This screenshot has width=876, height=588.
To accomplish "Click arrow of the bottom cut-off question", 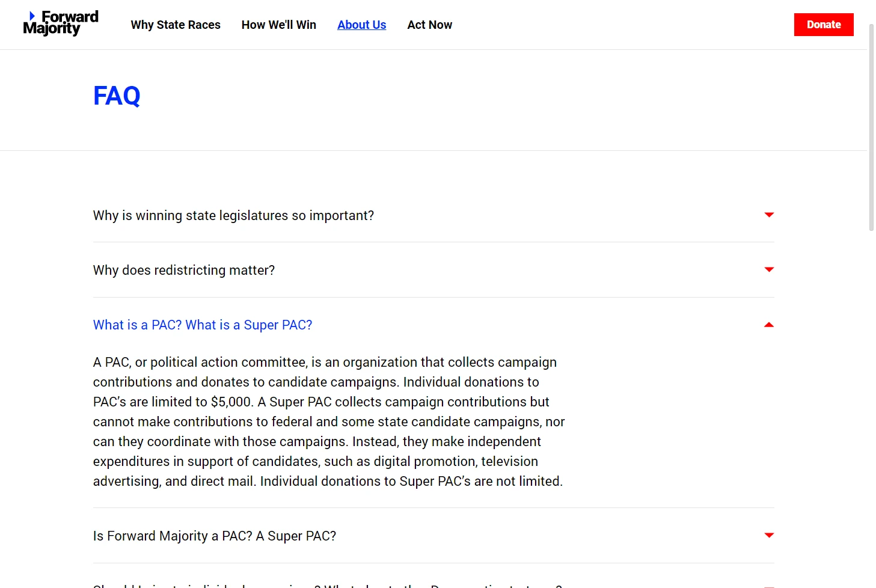I will (x=768, y=586).
